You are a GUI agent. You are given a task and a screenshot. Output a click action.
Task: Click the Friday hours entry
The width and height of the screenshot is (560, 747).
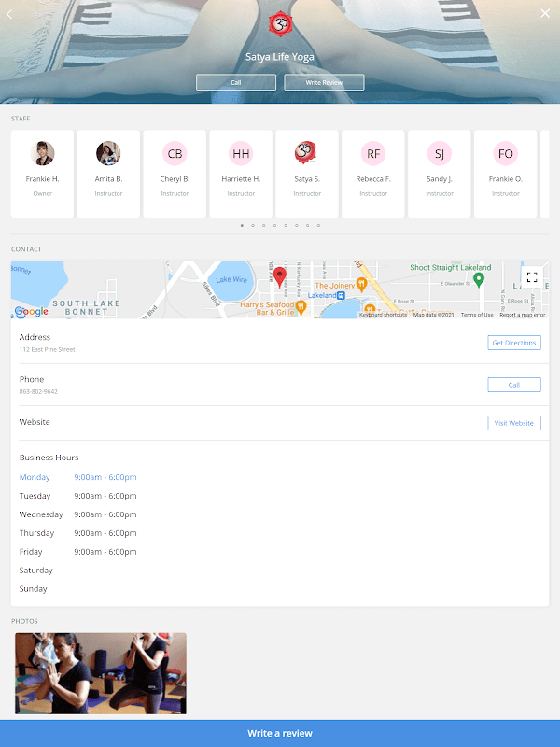(78, 552)
